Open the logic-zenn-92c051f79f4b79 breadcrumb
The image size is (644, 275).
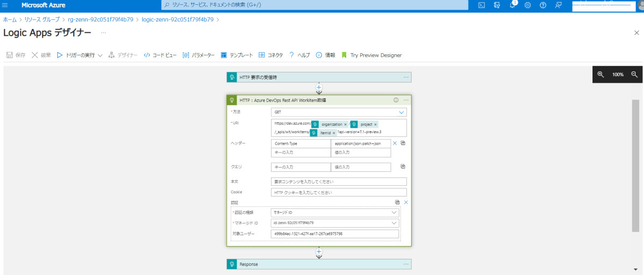[x=177, y=19]
